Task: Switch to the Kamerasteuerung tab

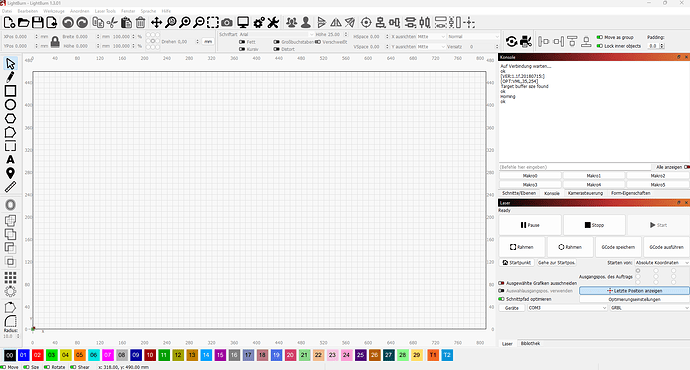Action: click(x=585, y=193)
